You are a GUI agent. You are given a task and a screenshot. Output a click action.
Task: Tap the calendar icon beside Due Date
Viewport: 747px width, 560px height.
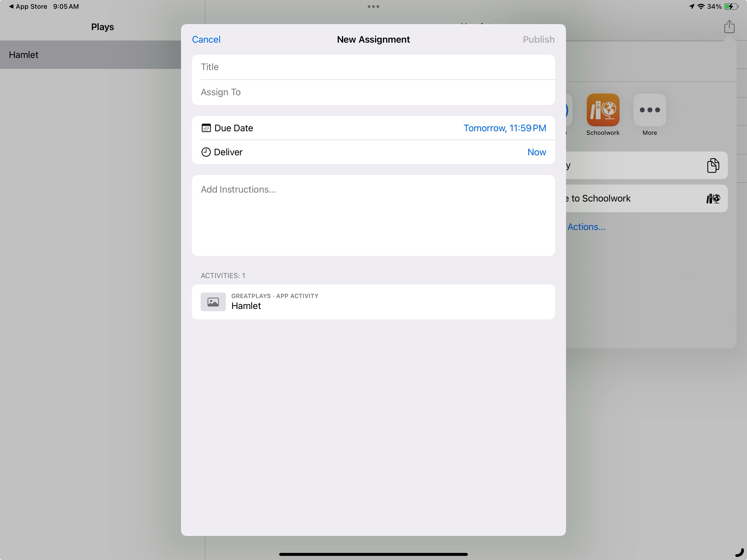206,128
